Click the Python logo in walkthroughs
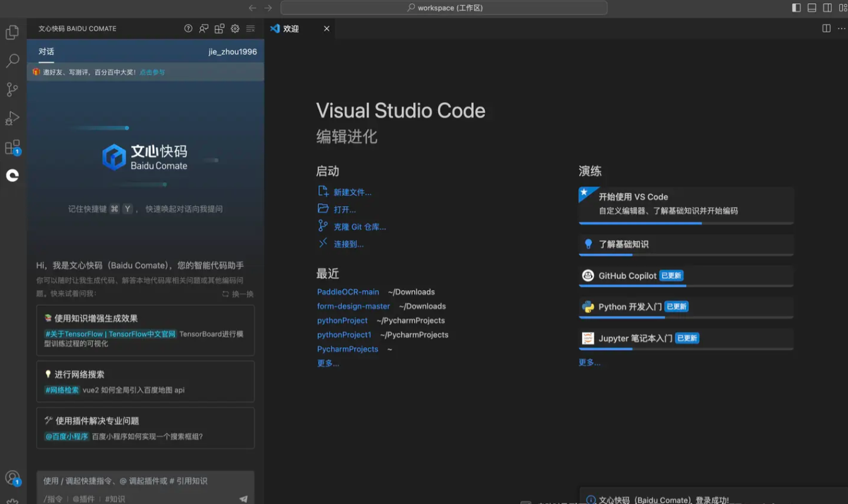848x504 pixels. click(588, 307)
